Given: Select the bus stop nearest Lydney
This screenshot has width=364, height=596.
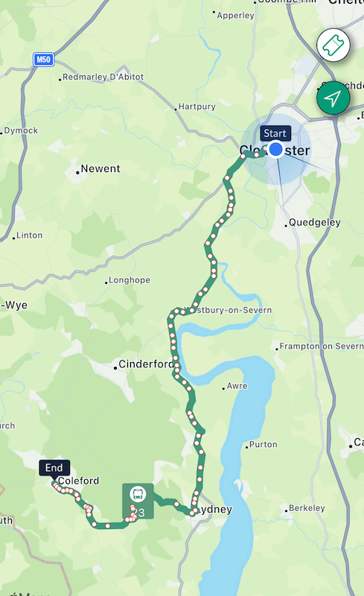Looking at the screenshot, I should point(195,510).
